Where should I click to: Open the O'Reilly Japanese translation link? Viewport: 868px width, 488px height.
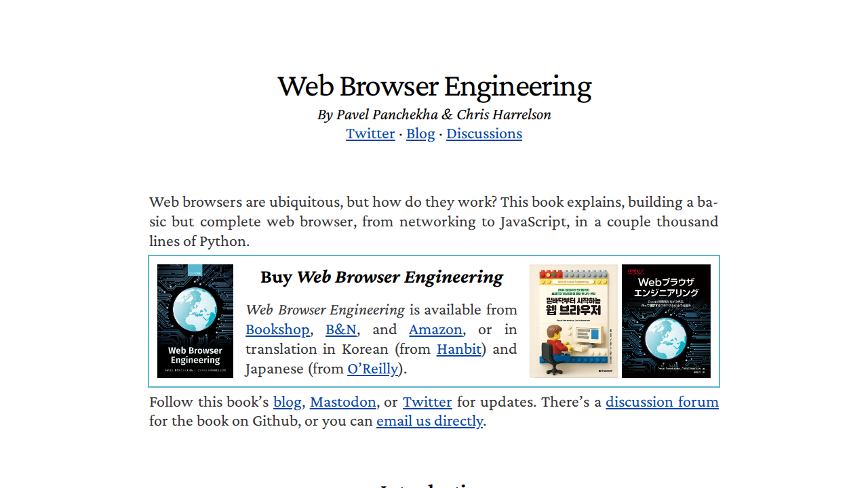click(x=372, y=369)
